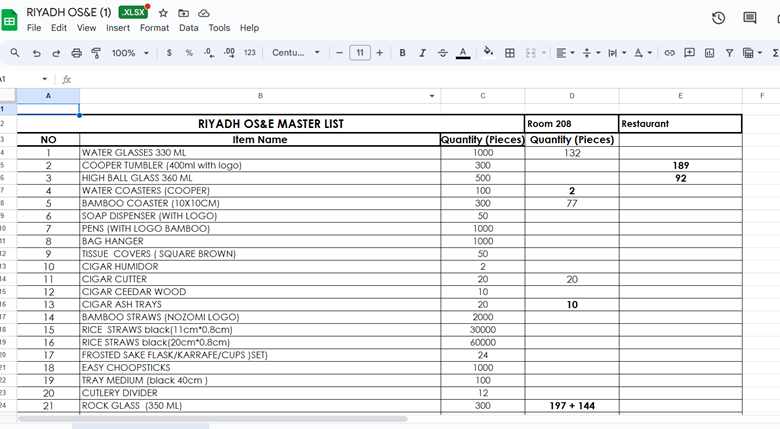Open horizontal align dropdown
780x429 pixels.
click(565, 53)
